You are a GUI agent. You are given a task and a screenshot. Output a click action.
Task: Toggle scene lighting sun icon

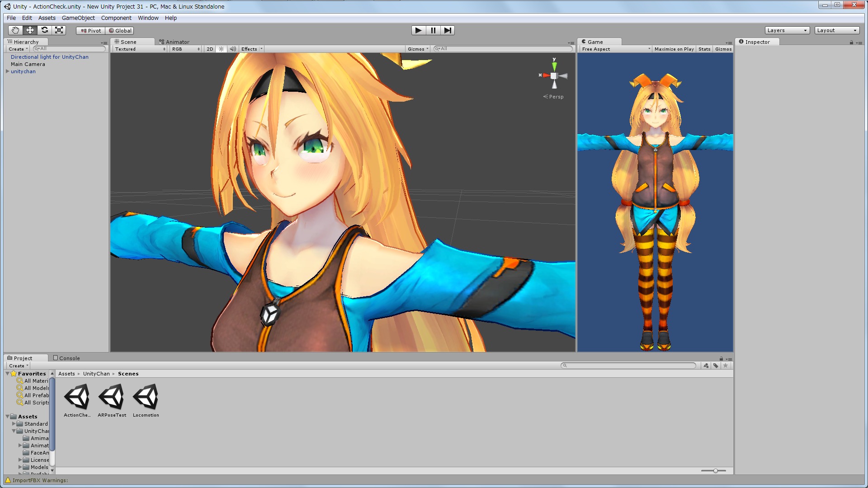pyautogui.click(x=221, y=49)
